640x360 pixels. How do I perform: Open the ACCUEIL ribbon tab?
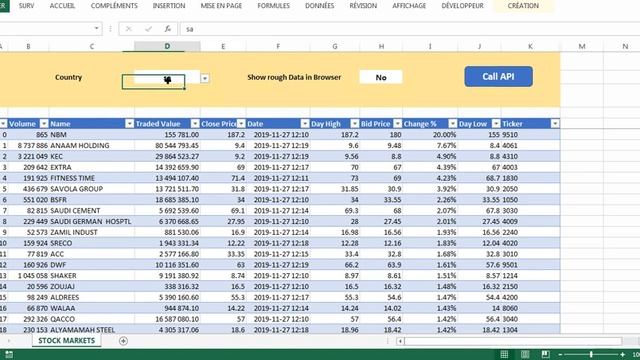(x=62, y=6)
